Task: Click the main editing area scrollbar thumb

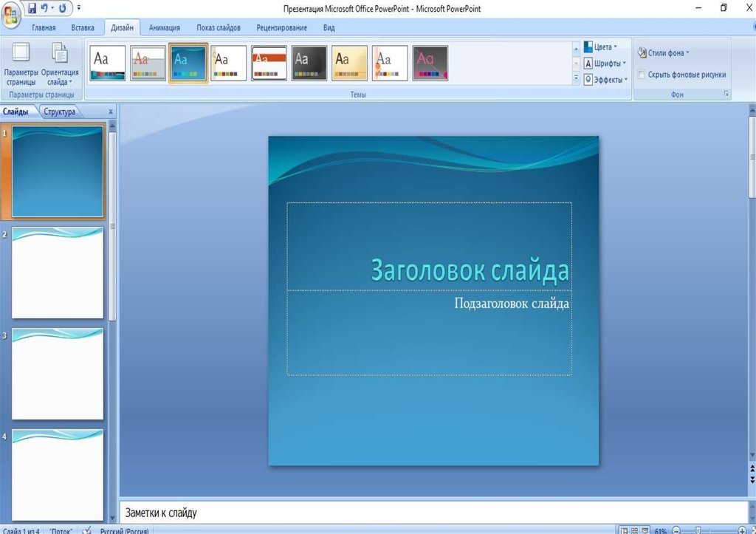Action: point(752,157)
